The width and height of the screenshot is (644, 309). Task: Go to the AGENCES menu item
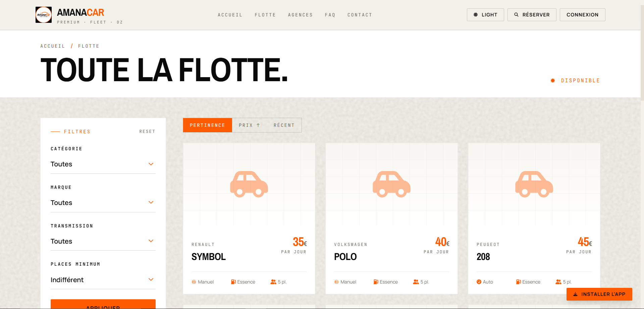pyautogui.click(x=300, y=15)
